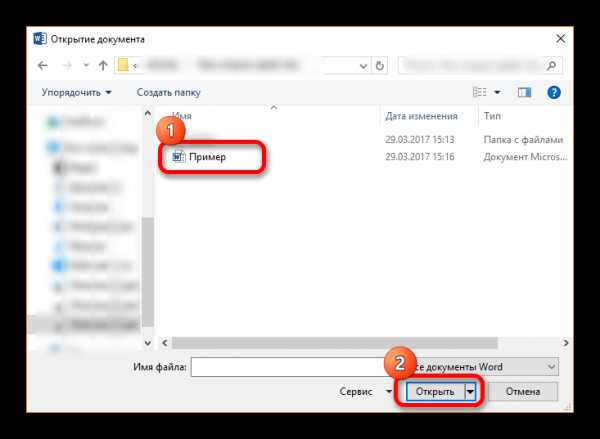Click date 29.03.2017 15:16
This screenshot has height=439, width=600.
pyautogui.click(x=420, y=157)
